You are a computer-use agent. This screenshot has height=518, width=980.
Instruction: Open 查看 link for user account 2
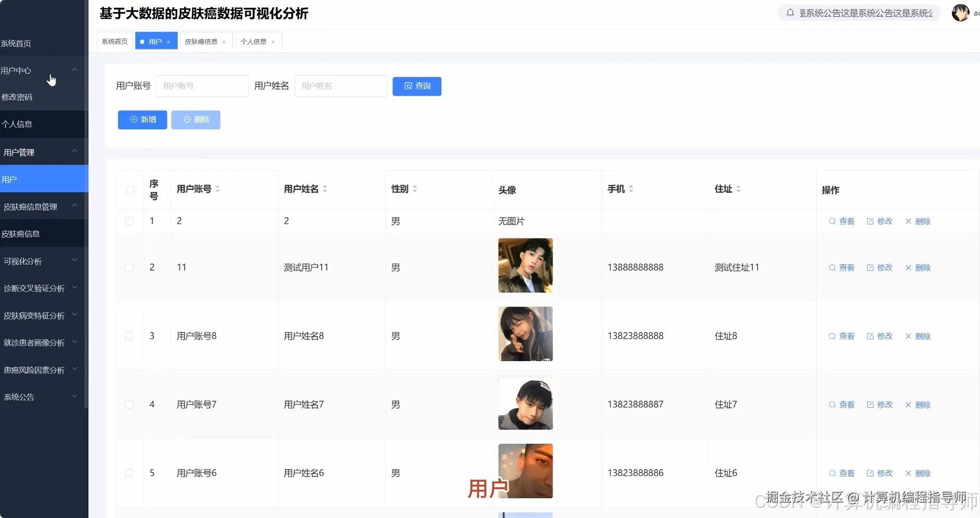point(846,221)
